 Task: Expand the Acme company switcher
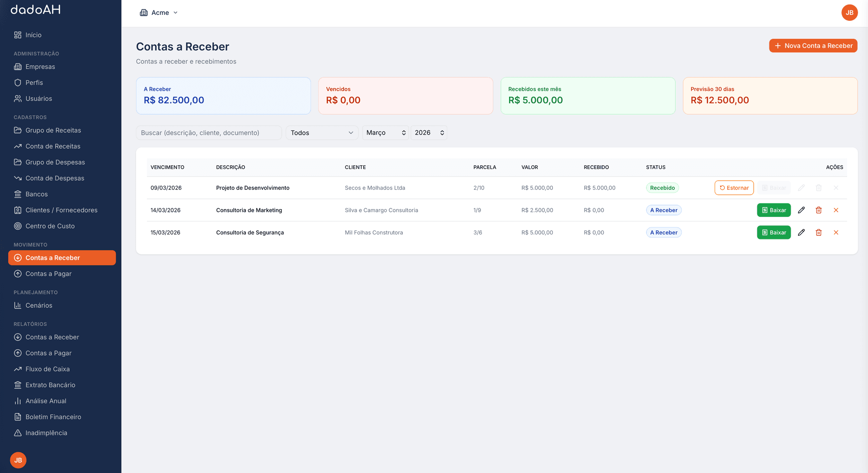159,13
